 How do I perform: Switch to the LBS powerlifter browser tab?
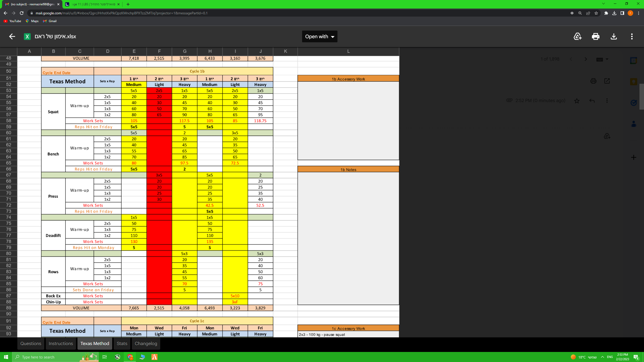93,4
